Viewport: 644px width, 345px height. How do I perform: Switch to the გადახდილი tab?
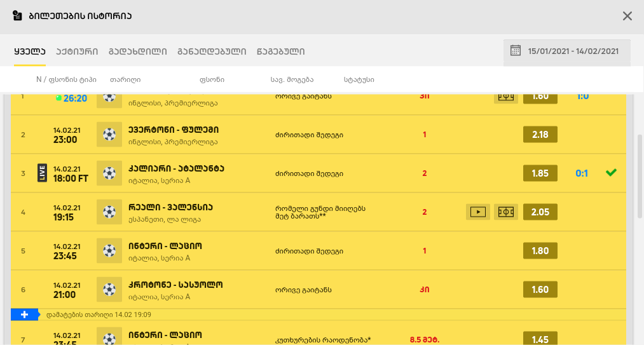(137, 51)
